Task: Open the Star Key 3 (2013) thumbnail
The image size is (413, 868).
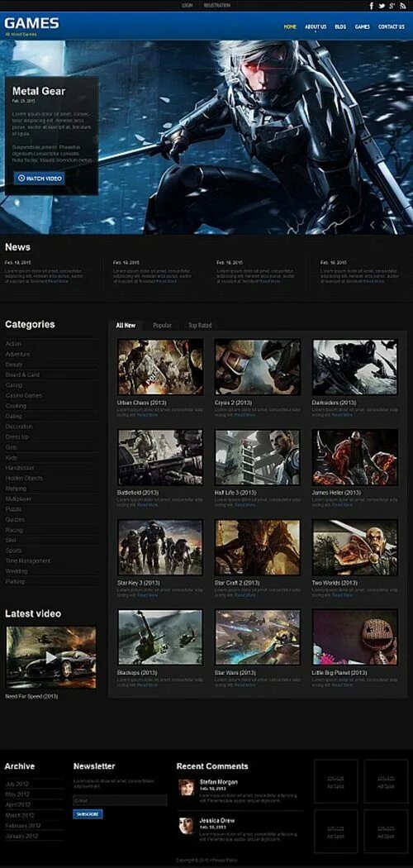Action: [160, 547]
